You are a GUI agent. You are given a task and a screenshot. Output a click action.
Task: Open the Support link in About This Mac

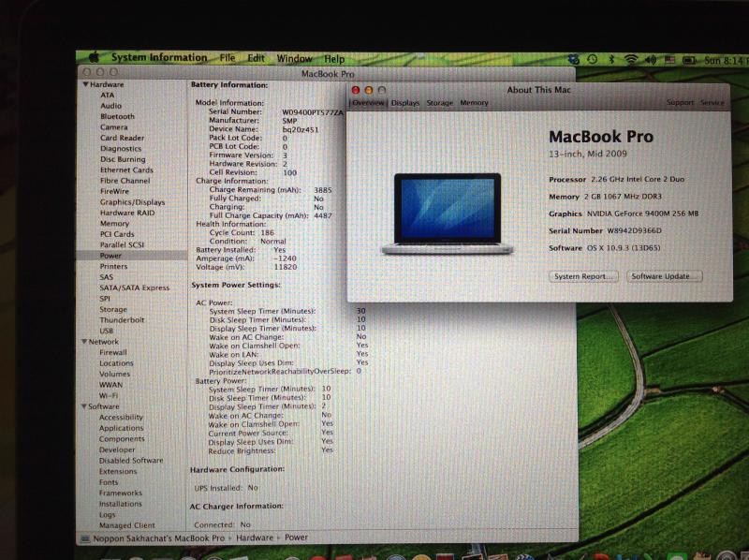pyautogui.click(x=680, y=102)
